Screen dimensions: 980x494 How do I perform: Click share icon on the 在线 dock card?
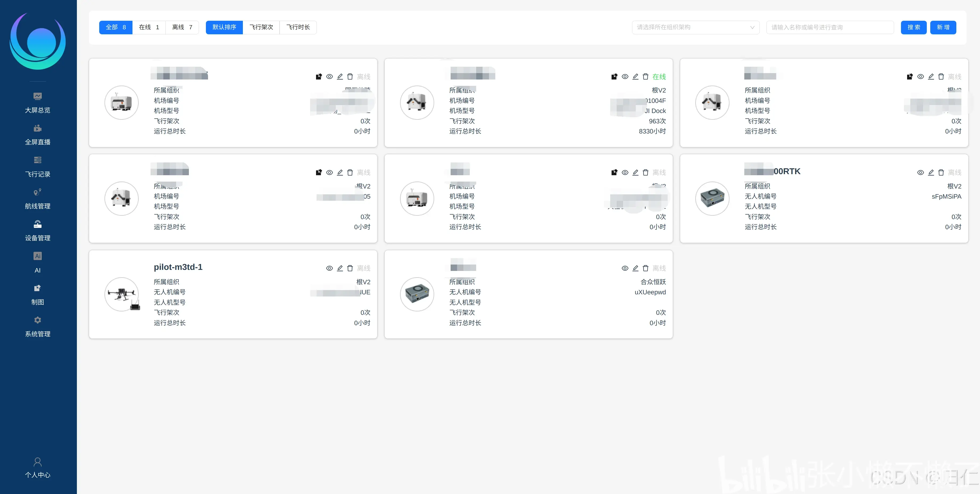coord(614,76)
